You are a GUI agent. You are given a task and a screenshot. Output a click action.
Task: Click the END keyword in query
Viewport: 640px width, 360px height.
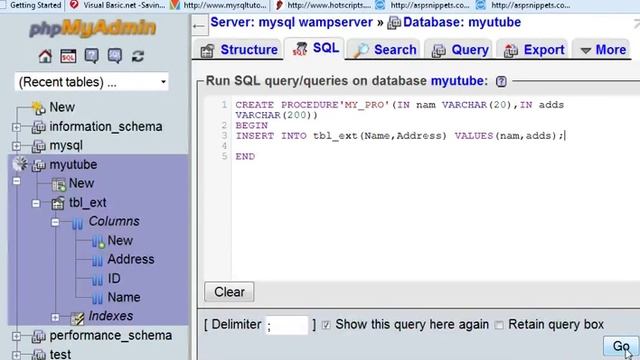tap(245, 157)
